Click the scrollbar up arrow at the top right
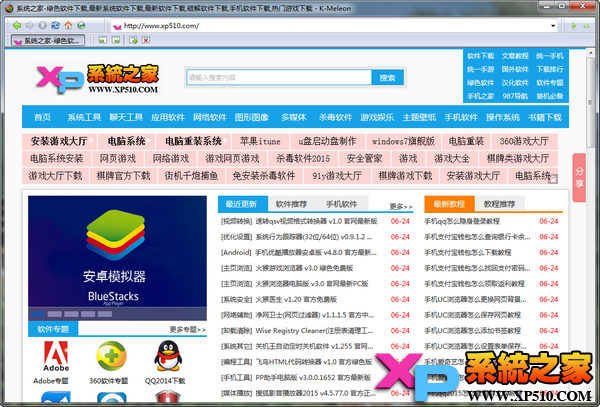This screenshot has width=600, height=407. coord(590,53)
